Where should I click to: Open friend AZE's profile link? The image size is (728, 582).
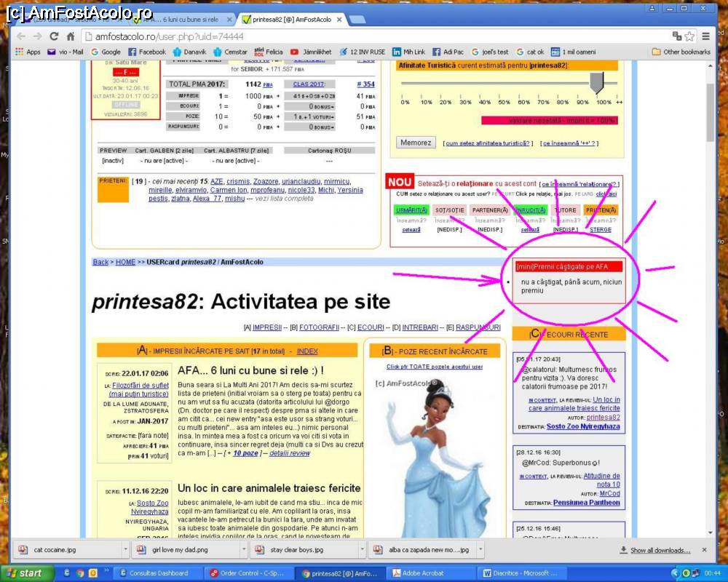pos(217,181)
